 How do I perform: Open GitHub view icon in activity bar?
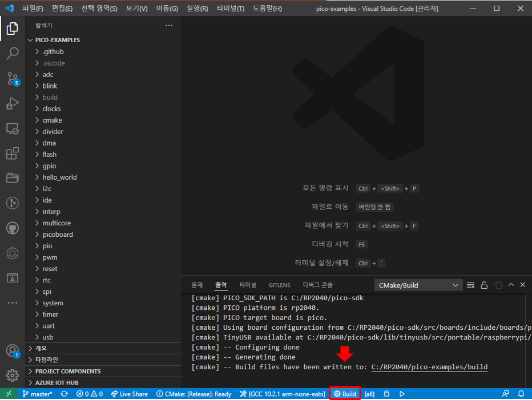pyautogui.click(x=12, y=228)
